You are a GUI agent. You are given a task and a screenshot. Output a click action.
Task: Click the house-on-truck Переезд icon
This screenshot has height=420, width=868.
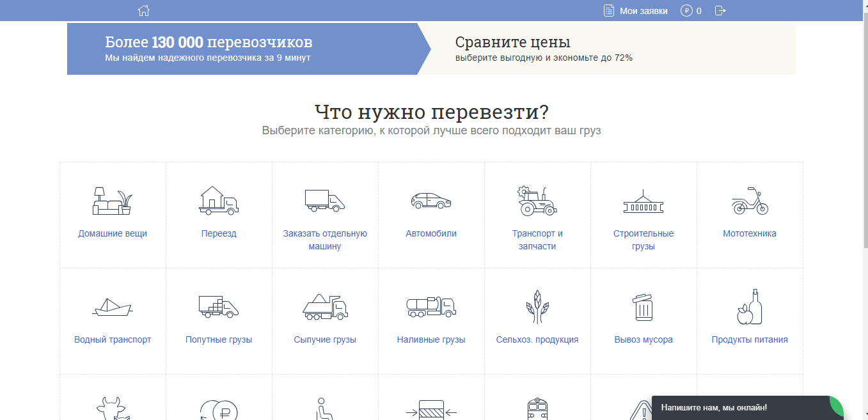click(219, 200)
